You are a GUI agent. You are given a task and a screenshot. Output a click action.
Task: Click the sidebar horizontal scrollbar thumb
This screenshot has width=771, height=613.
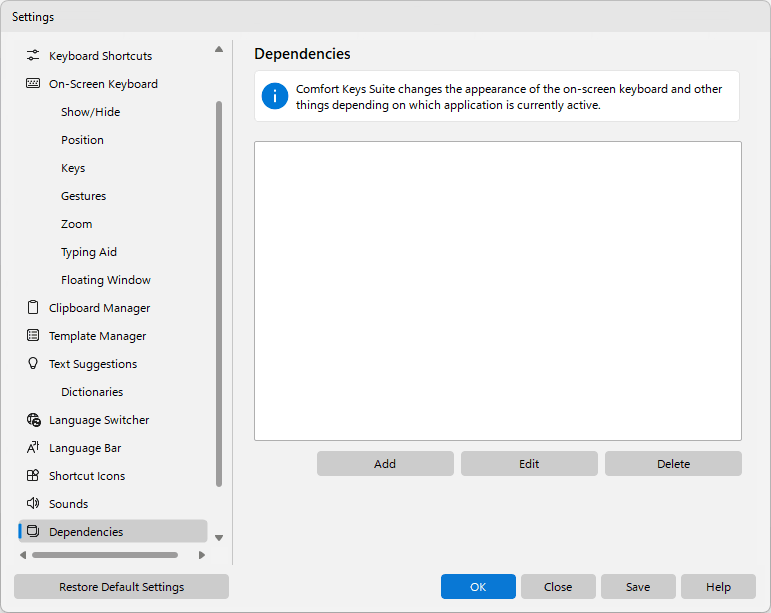(105, 555)
